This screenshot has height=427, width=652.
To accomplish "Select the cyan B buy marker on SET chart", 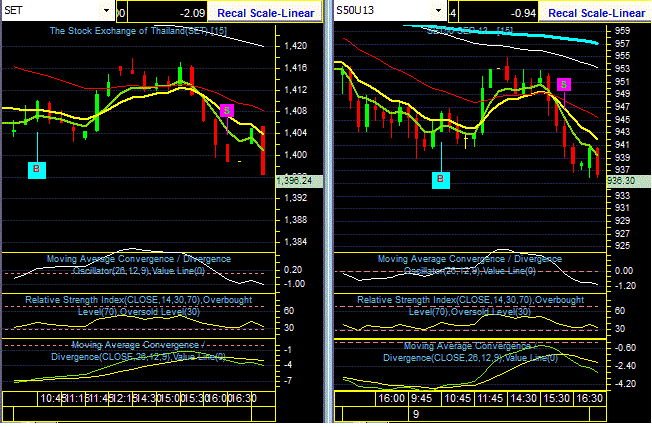I will (37, 170).
